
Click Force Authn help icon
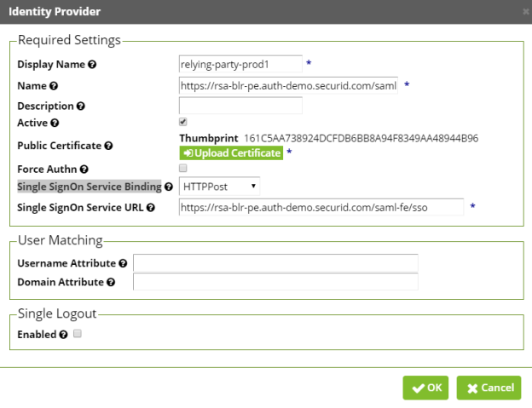click(84, 170)
